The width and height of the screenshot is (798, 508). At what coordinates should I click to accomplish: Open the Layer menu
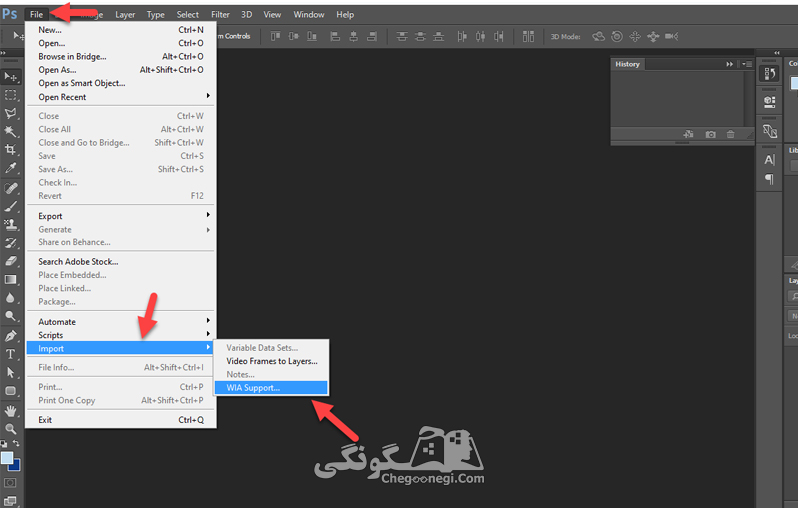125,15
